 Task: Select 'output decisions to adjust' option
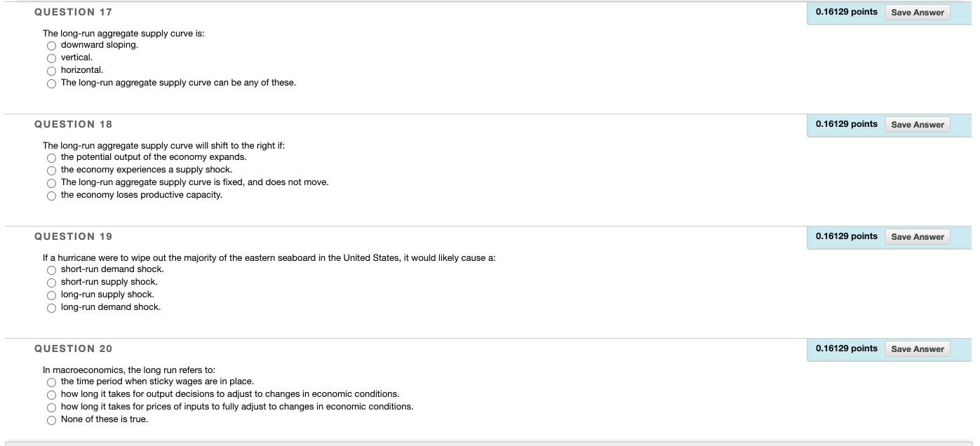(x=51, y=395)
